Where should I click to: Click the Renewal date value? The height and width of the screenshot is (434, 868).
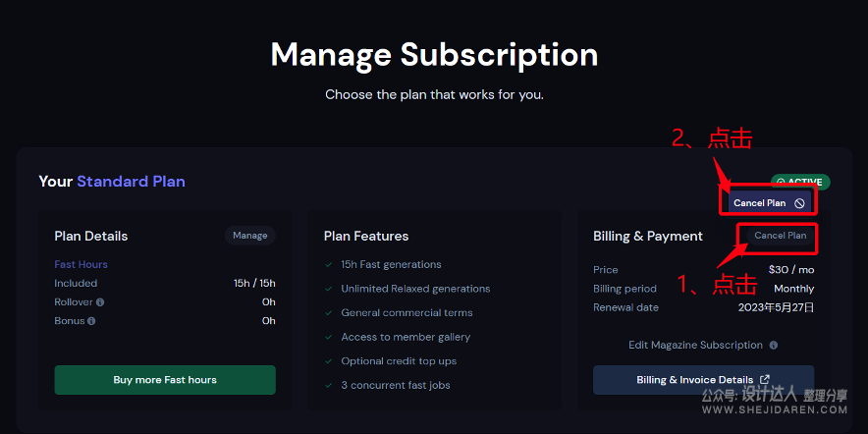pyautogui.click(x=776, y=307)
